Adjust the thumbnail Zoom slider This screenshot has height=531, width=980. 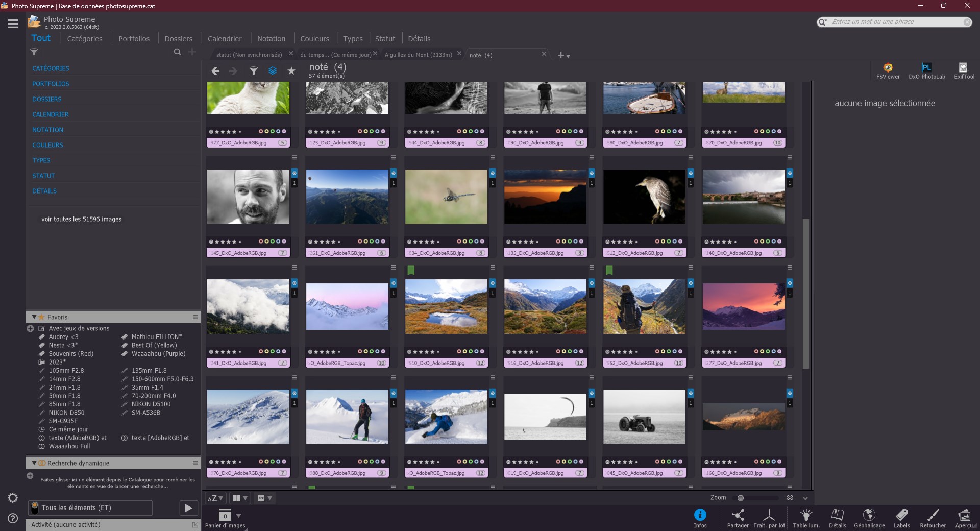coord(755,498)
